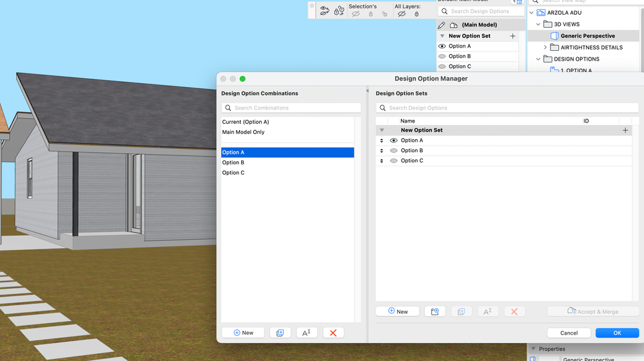
Task: Toggle show/hide layers icon in quick layers palette
Action: 324,11
